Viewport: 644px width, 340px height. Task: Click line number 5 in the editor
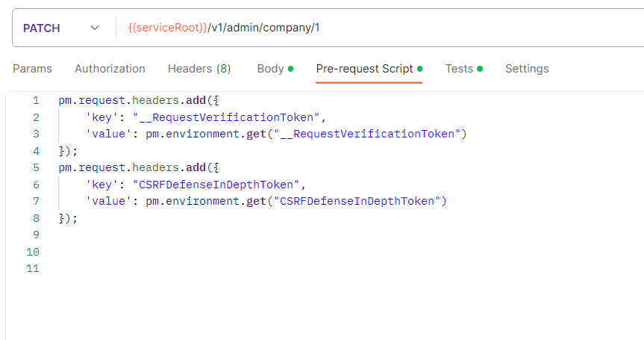click(x=36, y=167)
